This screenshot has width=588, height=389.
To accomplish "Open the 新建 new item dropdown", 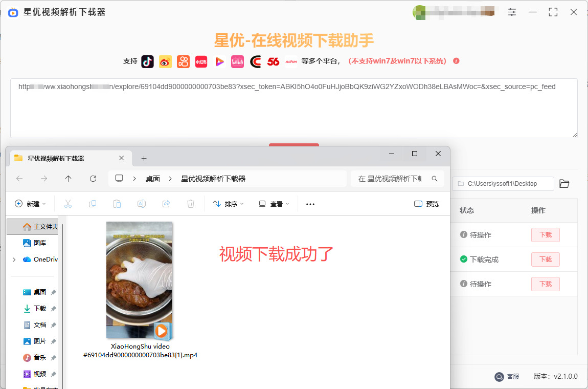I will (30, 204).
